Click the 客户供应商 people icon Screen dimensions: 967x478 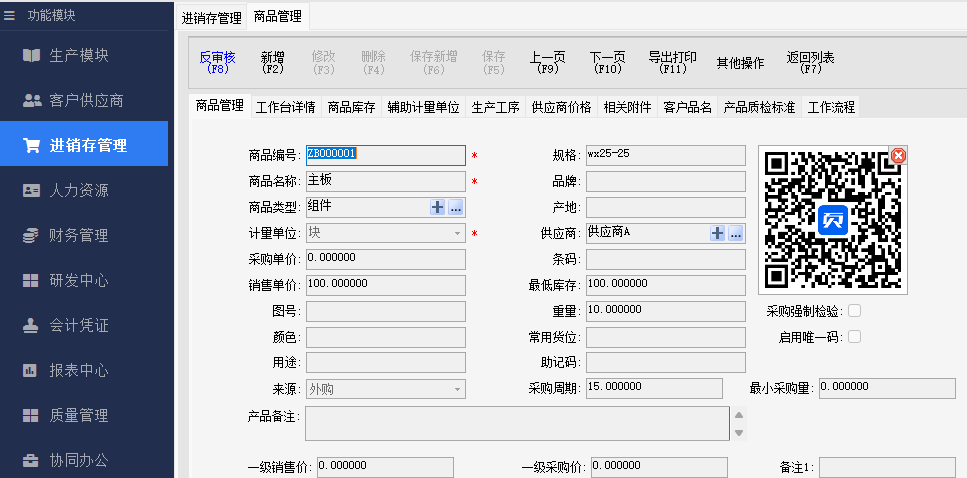point(31,100)
